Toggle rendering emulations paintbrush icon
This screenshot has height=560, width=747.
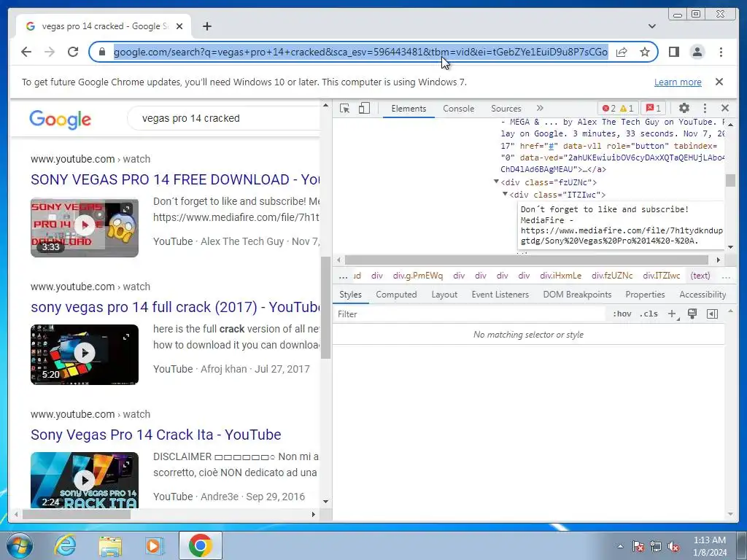(692, 314)
